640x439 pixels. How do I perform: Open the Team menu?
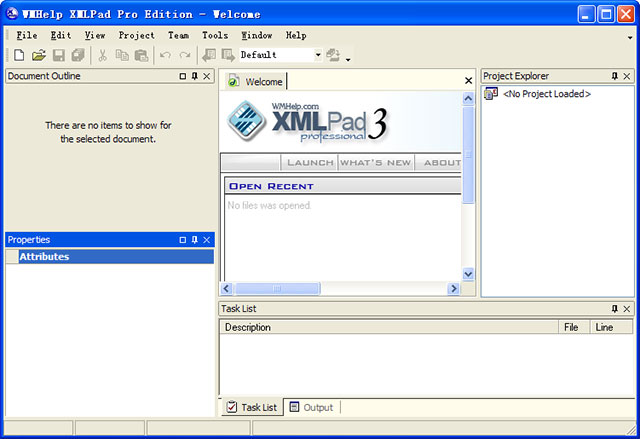click(x=178, y=35)
